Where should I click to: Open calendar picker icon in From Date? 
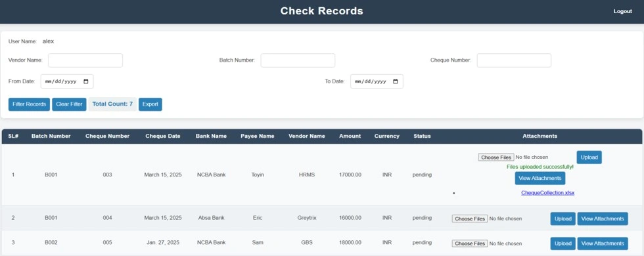[86, 81]
